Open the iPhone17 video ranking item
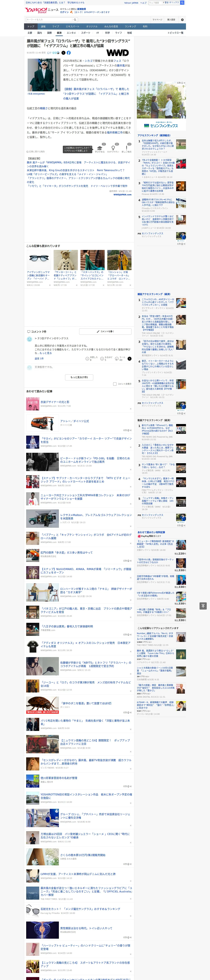Image resolution: width=210 pixels, height=980 pixels. tap(157, 430)
